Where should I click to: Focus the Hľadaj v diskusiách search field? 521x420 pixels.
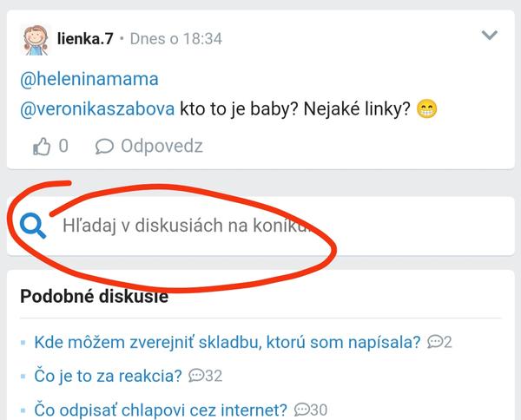(187, 226)
